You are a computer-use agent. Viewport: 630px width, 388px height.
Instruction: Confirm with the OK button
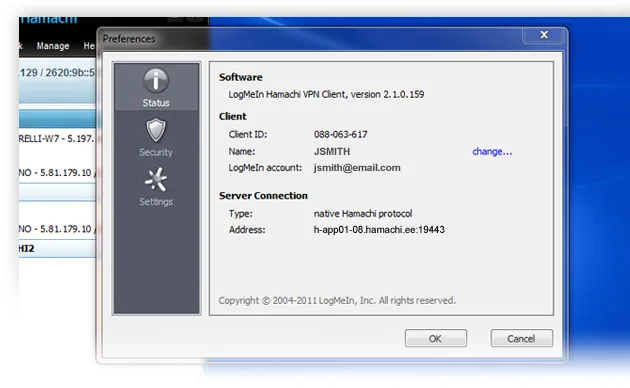[436, 338]
